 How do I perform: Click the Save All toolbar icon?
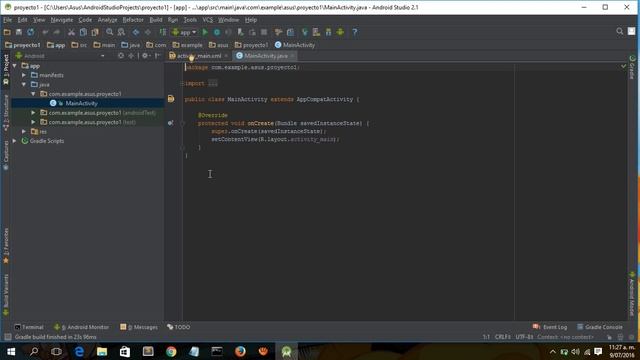coord(19,32)
